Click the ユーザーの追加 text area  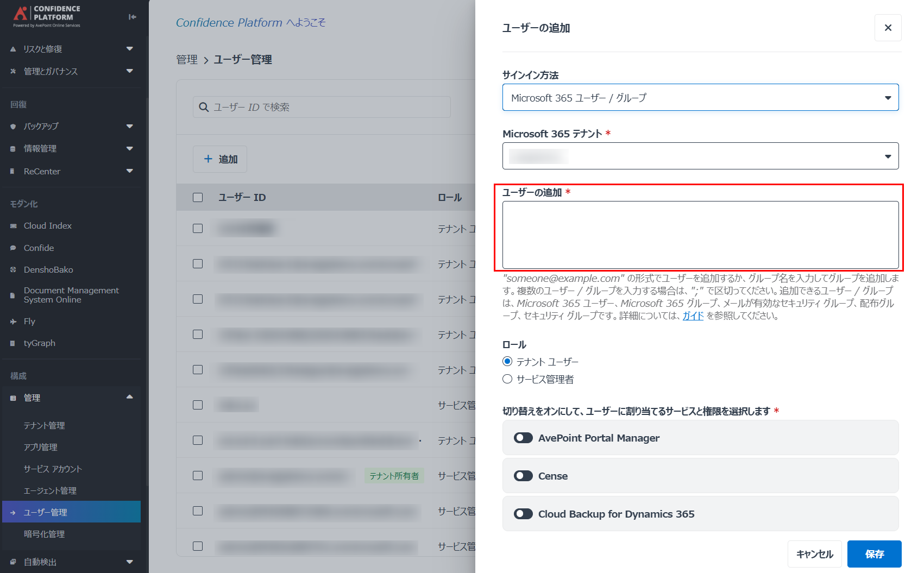coord(701,235)
